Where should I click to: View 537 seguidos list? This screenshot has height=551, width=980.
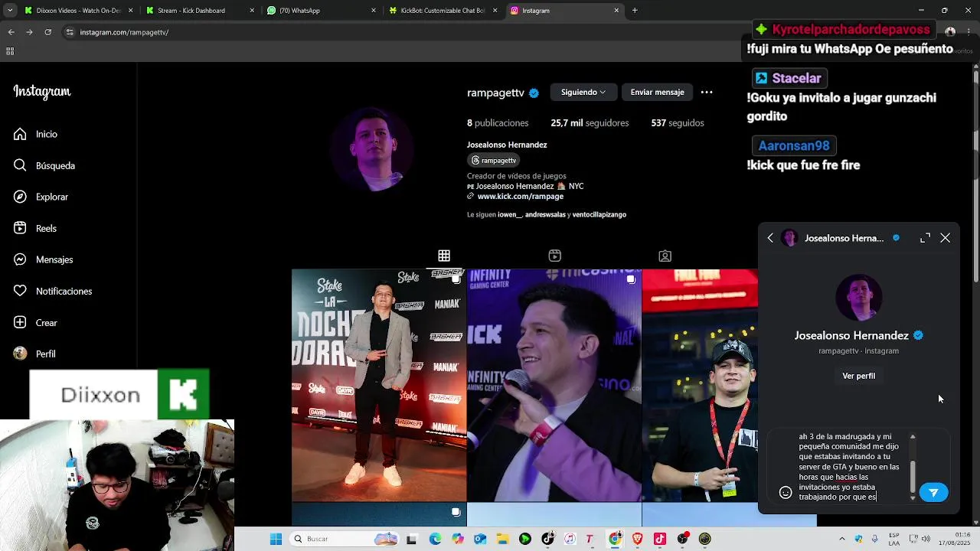point(678,122)
